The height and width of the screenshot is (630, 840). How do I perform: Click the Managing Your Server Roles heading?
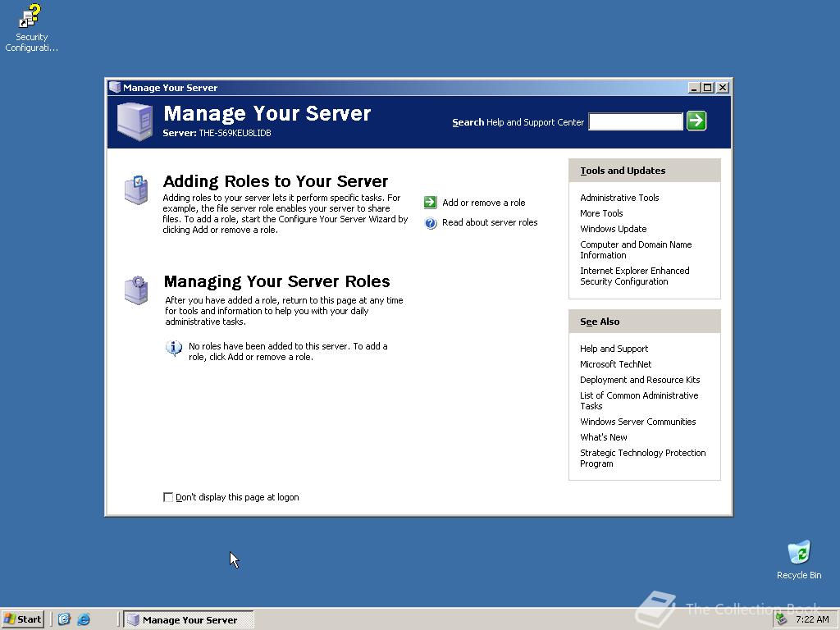point(276,281)
